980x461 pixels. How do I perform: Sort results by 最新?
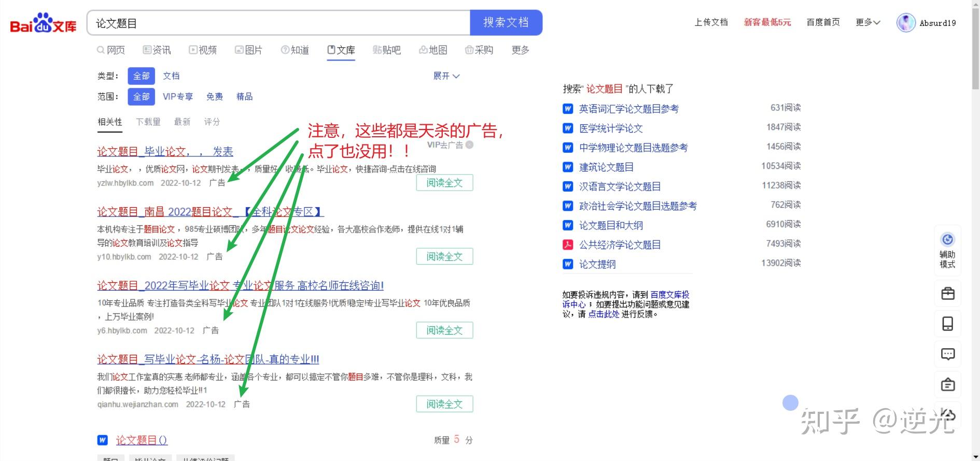tap(182, 122)
